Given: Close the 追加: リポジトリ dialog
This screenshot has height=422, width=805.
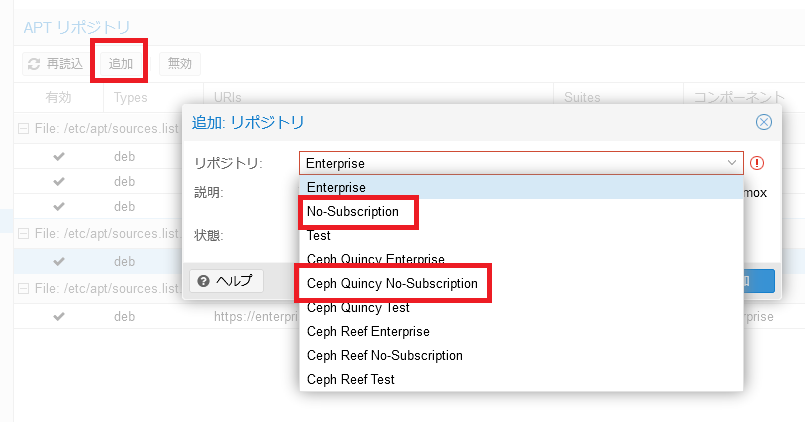Looking at the screenshot, I should 763,122.
